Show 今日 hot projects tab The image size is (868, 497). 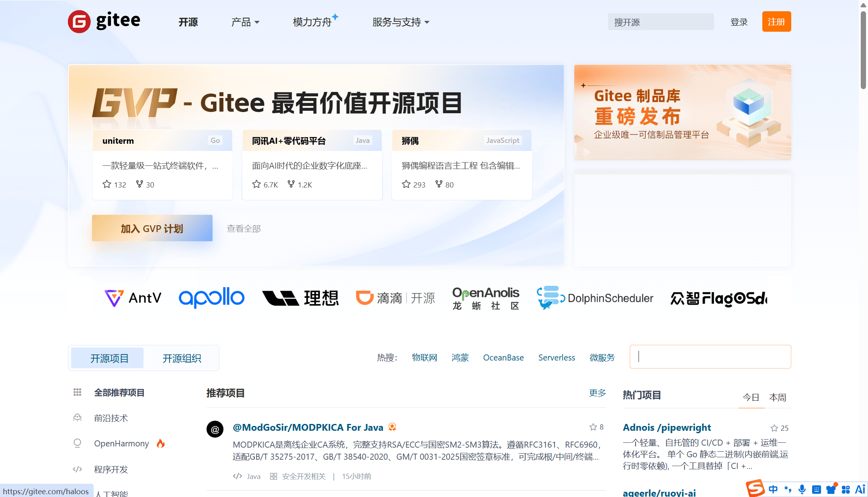751,397
